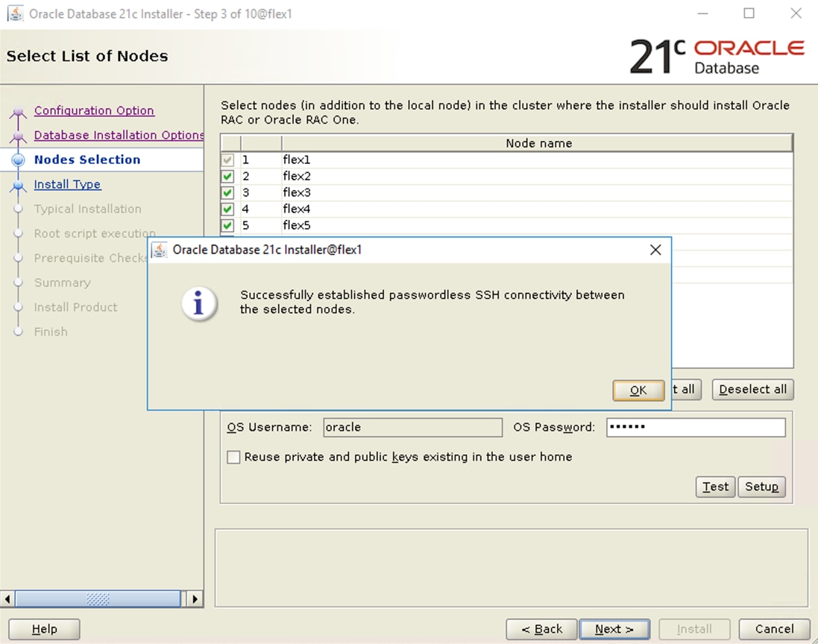Uncheck the flex4 node checkbox
Image resolution: width=818 pixels, height=644 pixels.
(x=227, y=209)
